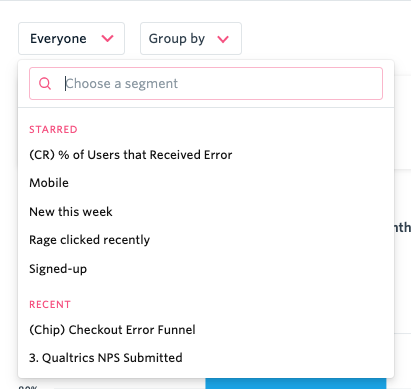Screen dimensions: 411x389
Task: Open the Everyone segment dropdown
Action: [71, 39]
